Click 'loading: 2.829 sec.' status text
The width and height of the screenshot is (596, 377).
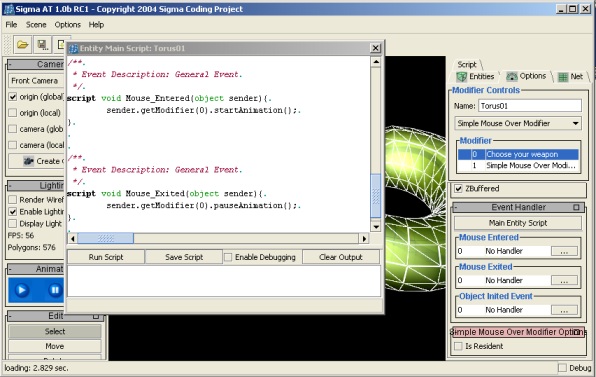(x=36, y=368)
